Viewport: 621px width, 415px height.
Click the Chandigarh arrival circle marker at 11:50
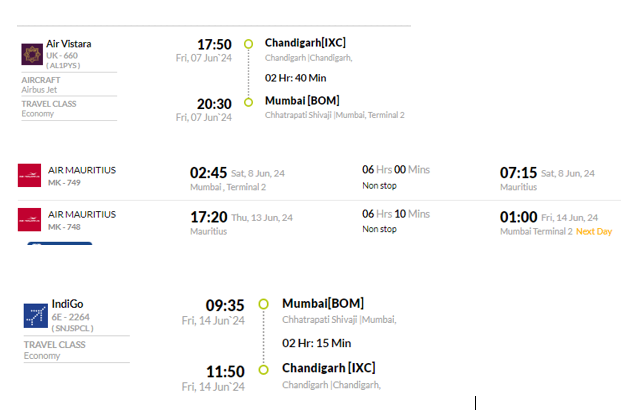click(x=263, y=370)
